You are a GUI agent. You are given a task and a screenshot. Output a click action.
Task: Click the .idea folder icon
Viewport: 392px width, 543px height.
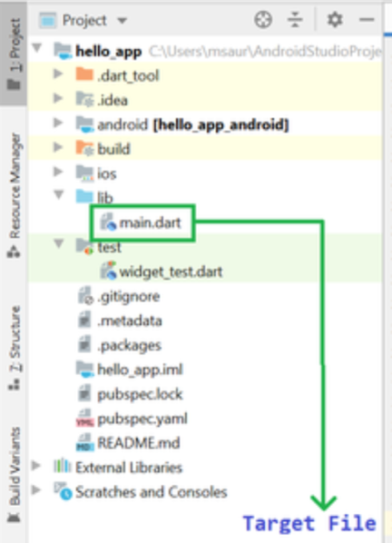84,99
